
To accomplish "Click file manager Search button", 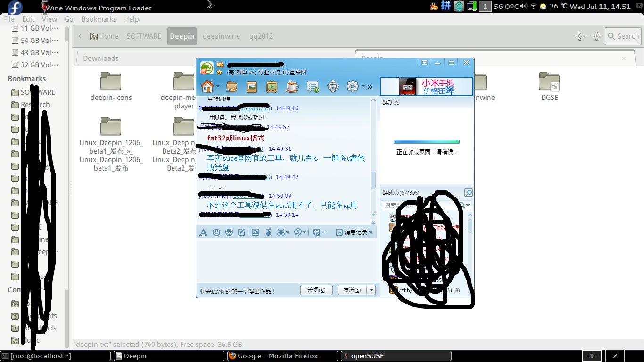I will coord(623,36).
